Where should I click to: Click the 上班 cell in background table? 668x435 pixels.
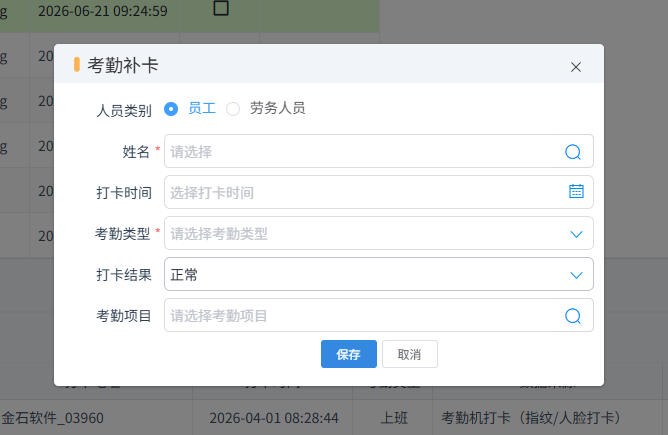pyautogui.click(x=394, y=418)
